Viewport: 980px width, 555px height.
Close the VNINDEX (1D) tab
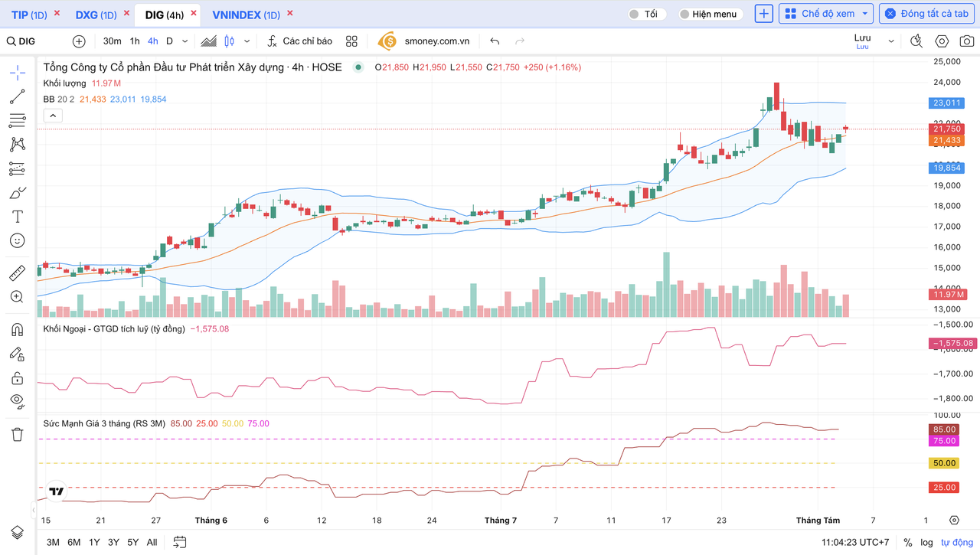[x=289, y=13]
